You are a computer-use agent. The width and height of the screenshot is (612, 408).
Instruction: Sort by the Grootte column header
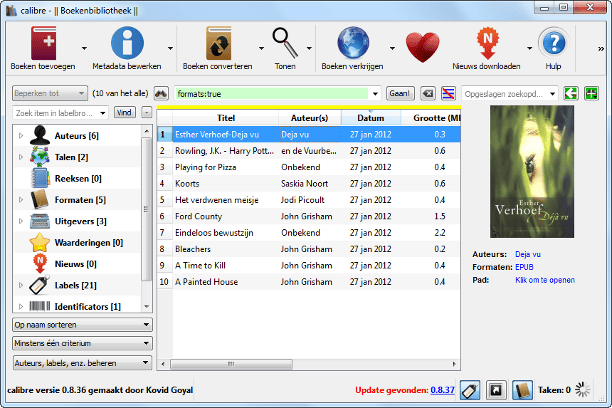click(431, 118)
